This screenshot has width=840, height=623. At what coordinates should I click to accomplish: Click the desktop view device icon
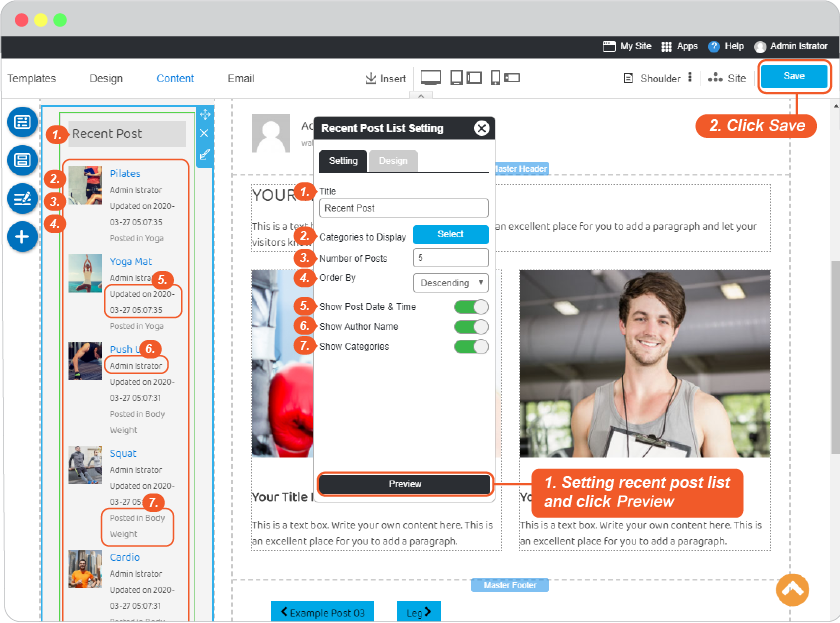pyautogui.click(x=431, y=78)
